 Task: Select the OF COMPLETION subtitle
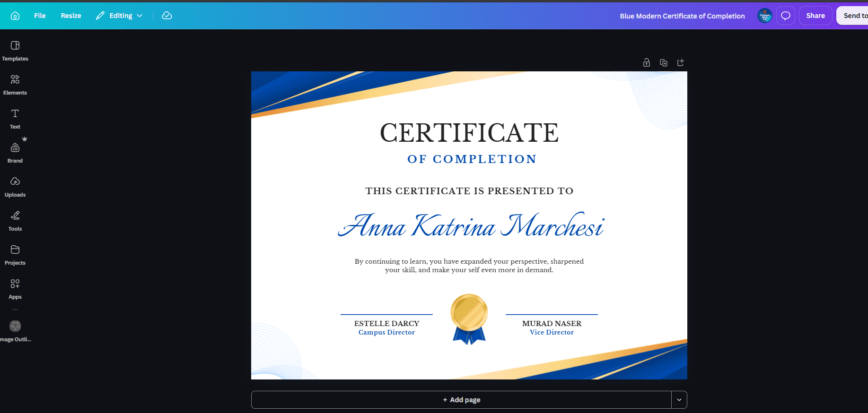tap(472, 159)
